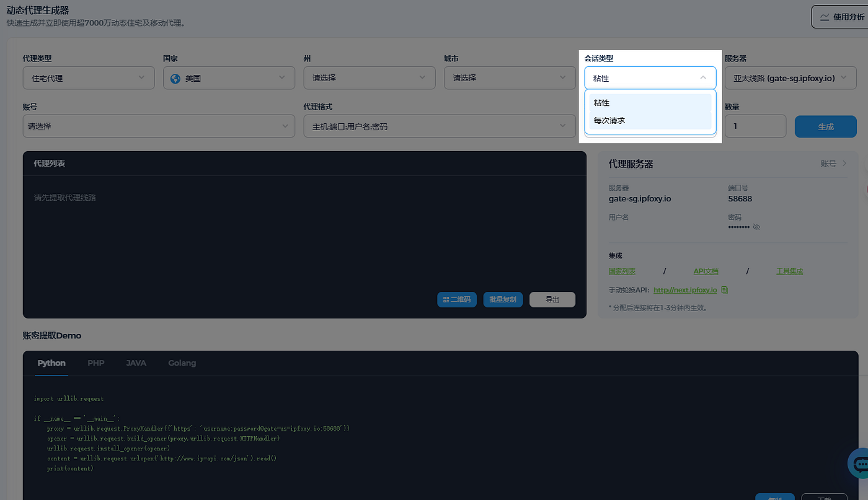868x500 pixels.
Task: Collapse the 会话类型 dropdown chevron
Action: (702, 78)
